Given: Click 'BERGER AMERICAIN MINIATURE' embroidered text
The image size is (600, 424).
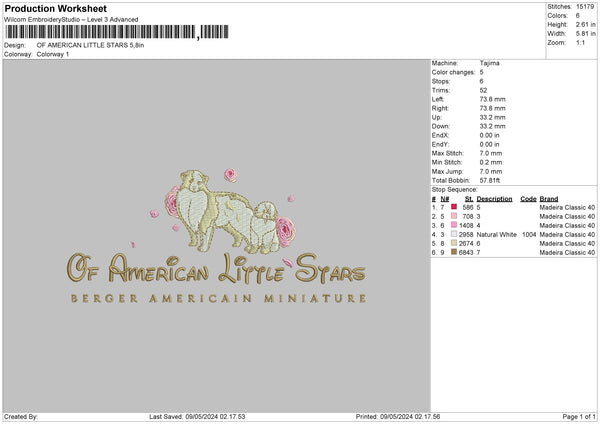Looking at the screenshot, I should pyautogui.click(x=218, y=298).
